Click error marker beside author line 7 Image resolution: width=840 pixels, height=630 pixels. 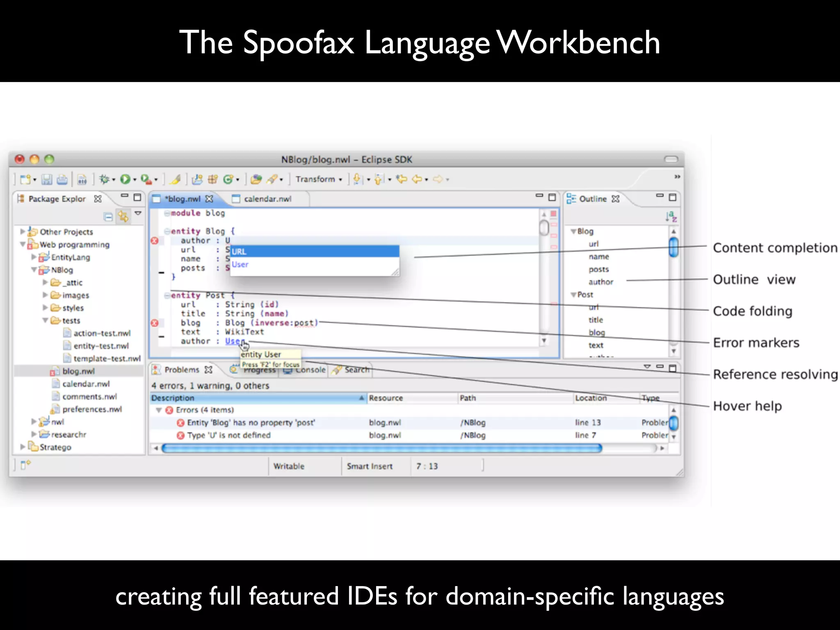(155, 241)
